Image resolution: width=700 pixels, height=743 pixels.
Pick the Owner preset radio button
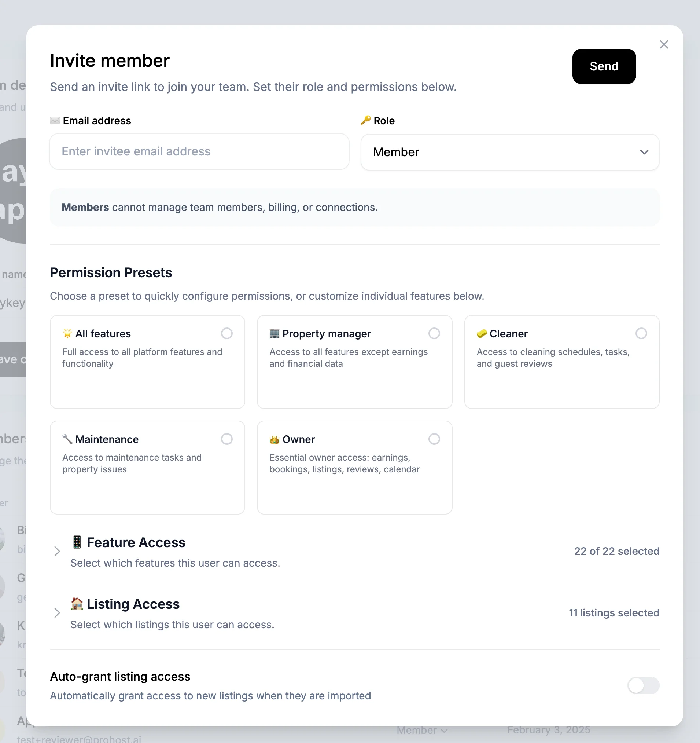434,439
